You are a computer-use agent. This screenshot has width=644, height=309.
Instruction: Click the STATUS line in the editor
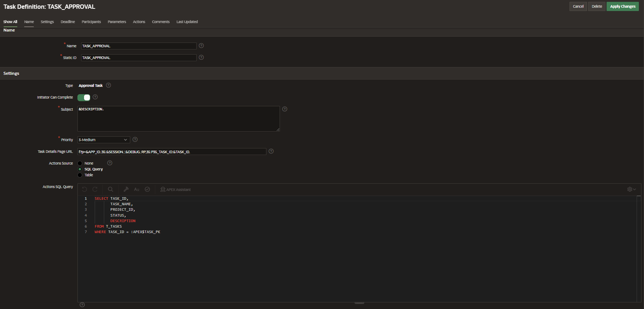(118, 216)
